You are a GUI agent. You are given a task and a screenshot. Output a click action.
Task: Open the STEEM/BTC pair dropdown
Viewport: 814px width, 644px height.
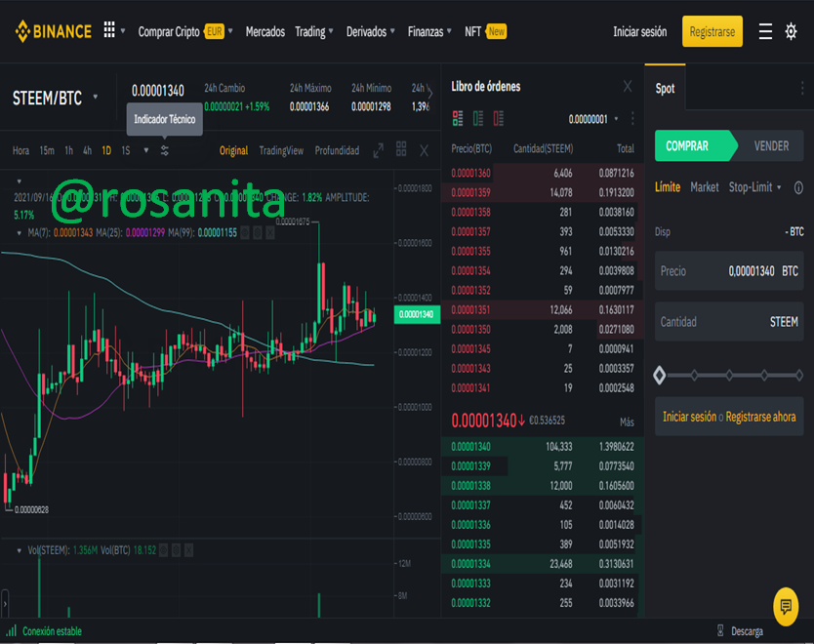click(96, 97)
